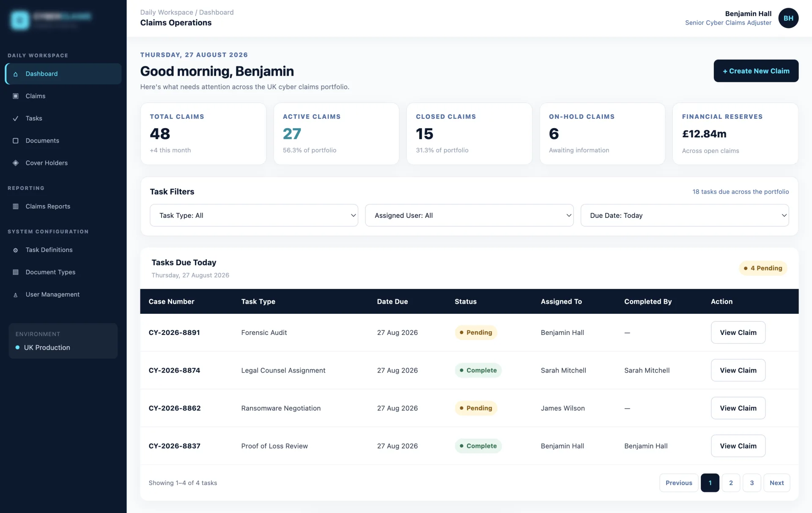The height and width of the screenshot is (513, 812).
Task: Click the Dashboard home icon in sidebar
Action: coord(16,74)
